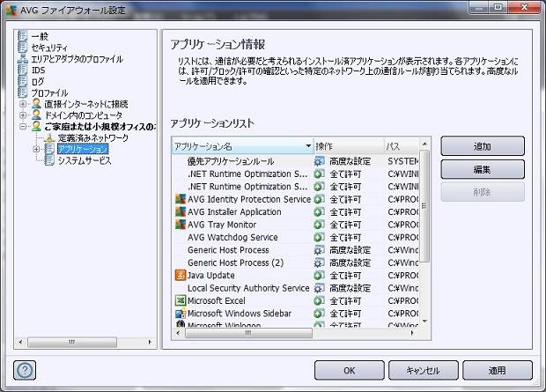Click the パス column header
Viewport: 546px width, 392px height.
pos(402,146)
